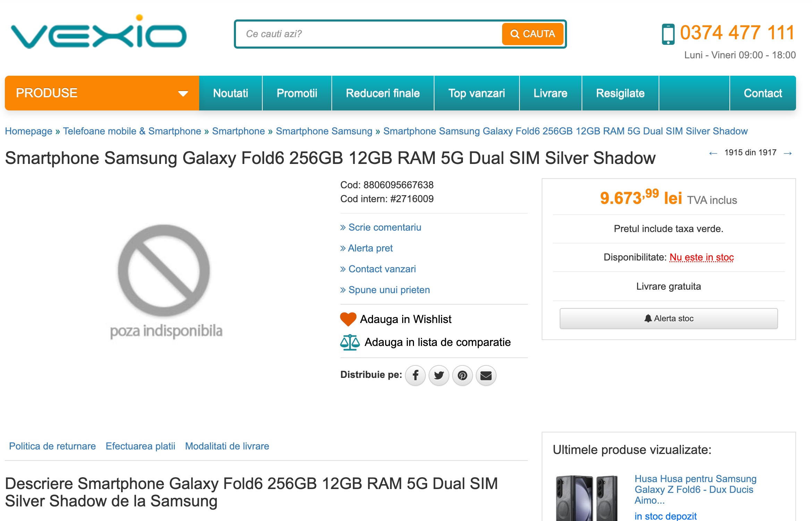Open the Promotii menu item

pos(297,93)
